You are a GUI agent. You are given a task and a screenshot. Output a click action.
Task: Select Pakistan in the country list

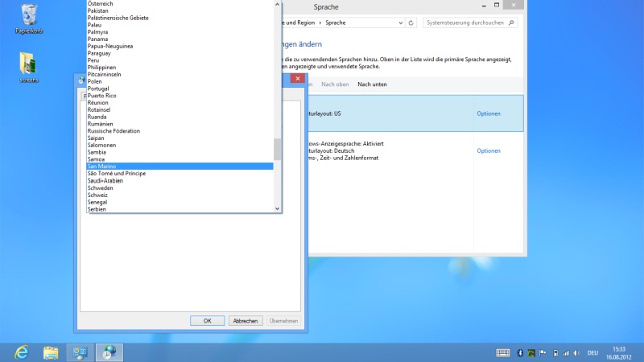click(180, 10)
